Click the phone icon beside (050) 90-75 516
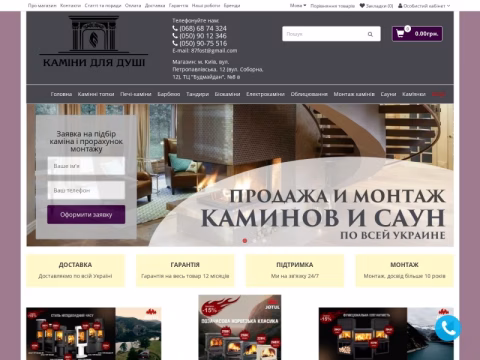Viewport: 480px width, 360px height. pos(175,43)
